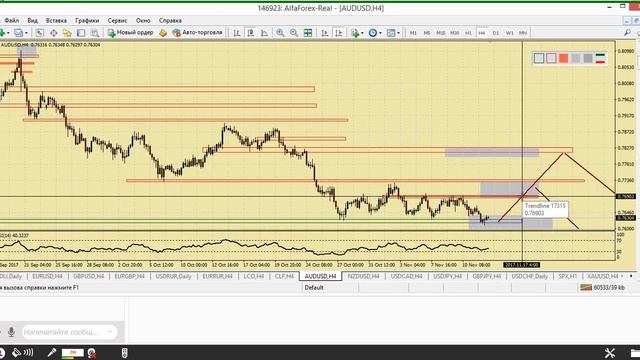Switch to the USDCAD,H4 chart tab

pyautogui.click(x=406, y=276)
